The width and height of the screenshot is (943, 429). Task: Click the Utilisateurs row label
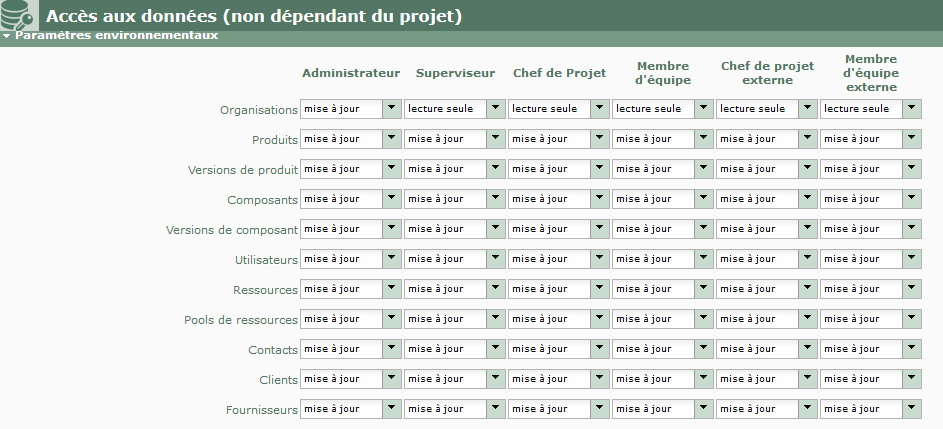[x=266, y=261]
